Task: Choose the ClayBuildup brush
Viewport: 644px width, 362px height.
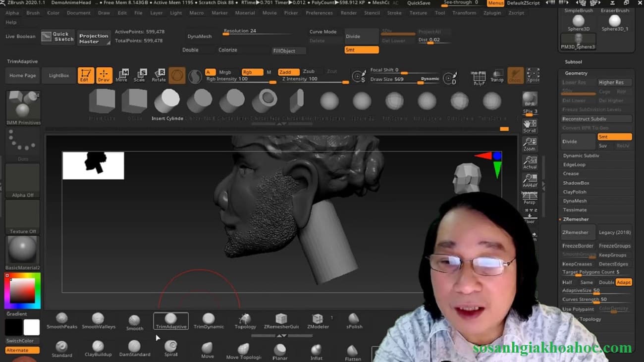Action: [x=98, y=349]
